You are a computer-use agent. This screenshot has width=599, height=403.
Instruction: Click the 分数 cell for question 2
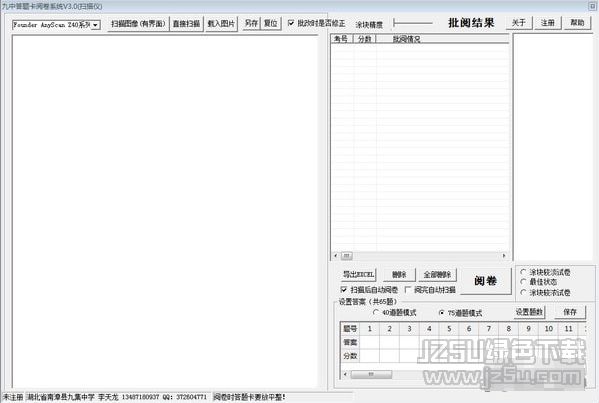389,356
